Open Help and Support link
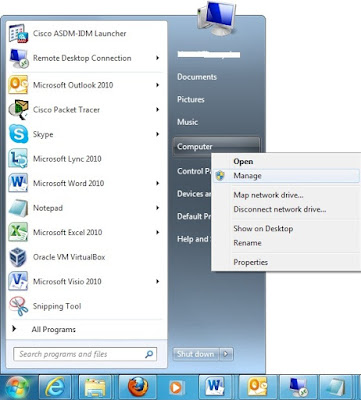The height and width of the screenshot is (400, 361). (193, 239)
